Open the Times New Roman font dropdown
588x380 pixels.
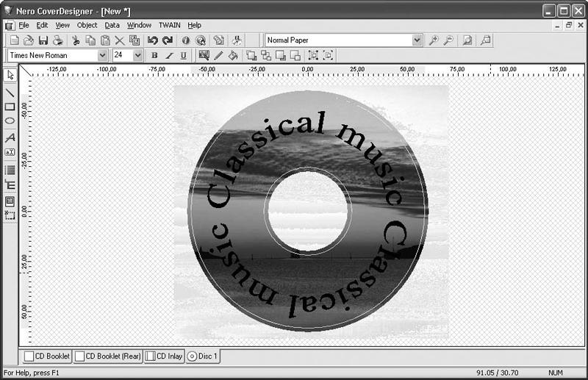[102, 55]
